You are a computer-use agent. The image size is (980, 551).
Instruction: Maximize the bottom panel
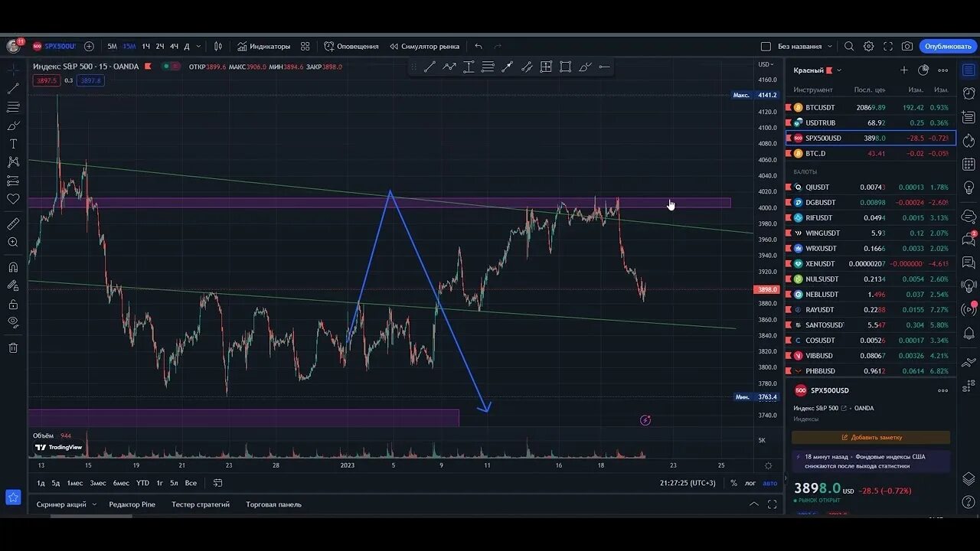[772, 504]
